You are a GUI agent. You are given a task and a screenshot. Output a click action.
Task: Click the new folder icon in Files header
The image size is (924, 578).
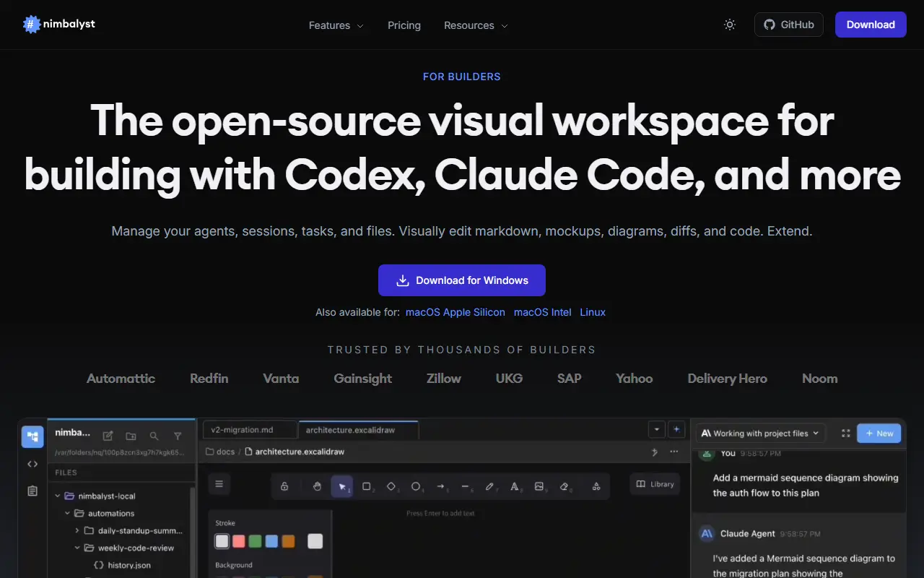tap(131, 436)
